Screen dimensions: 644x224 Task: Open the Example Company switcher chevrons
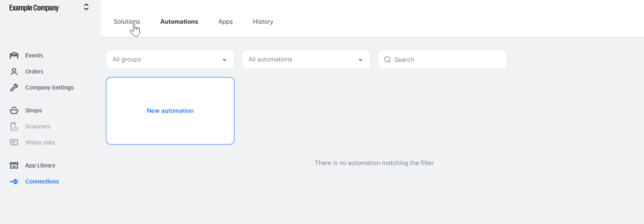86,7
